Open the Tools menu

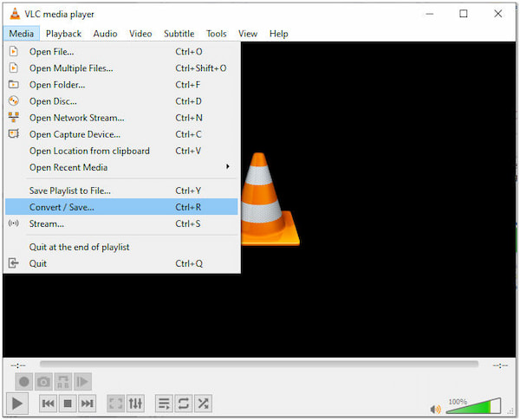point(216,34)
